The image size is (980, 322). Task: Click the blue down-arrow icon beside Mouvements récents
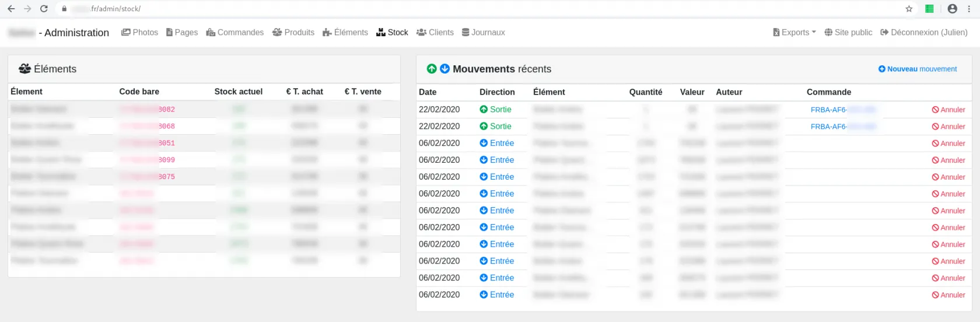click(x=444, y=69)
